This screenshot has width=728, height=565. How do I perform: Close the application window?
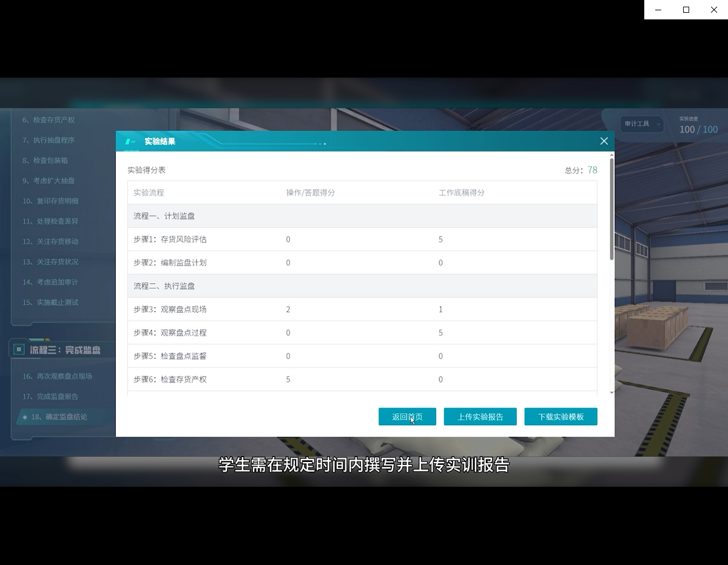coord(714,10)
